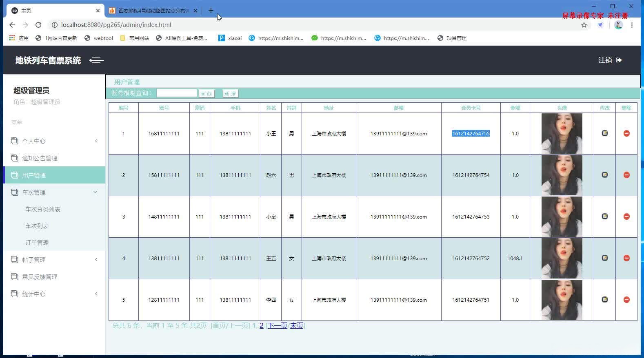Viewport: 644px width, 358px height.
Task: Open the 常用网站 bookmark folder
Action: coord(134,38)
